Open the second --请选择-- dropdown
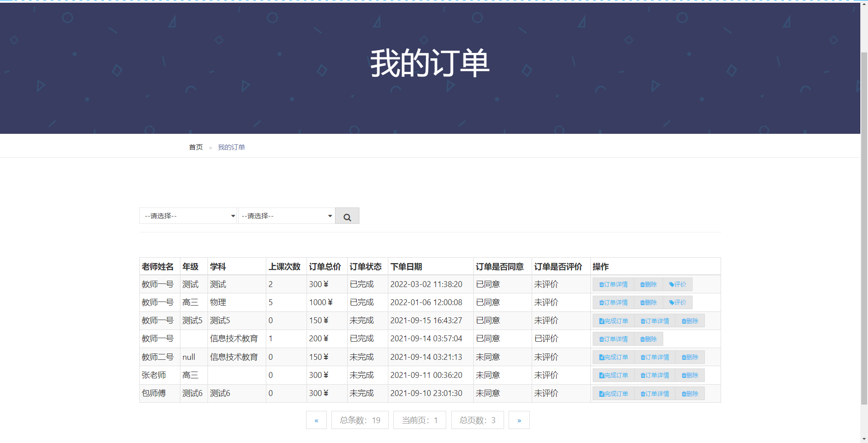The height and width of the screenshot is (443, 868). (286, 216)
